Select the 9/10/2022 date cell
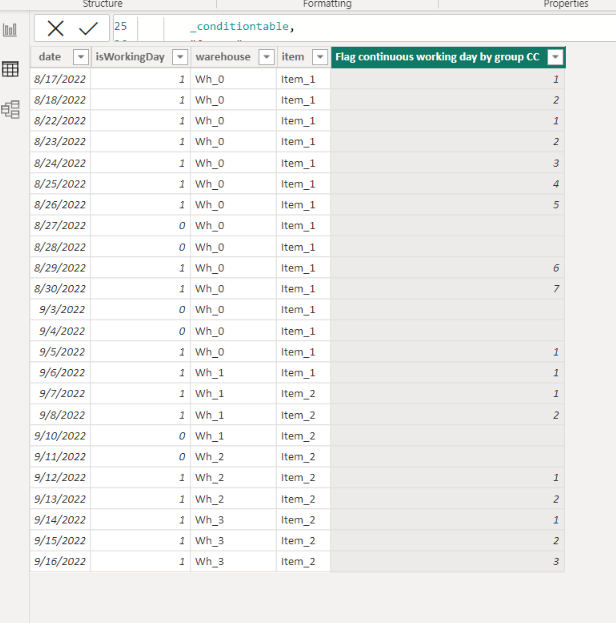 [x=60, y=436]
